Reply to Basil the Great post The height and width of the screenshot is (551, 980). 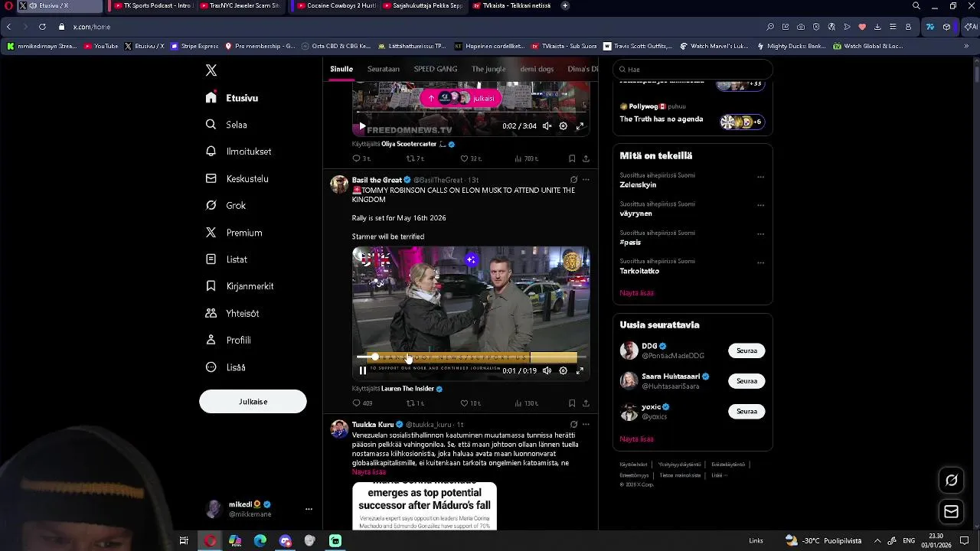pos(361,403)
